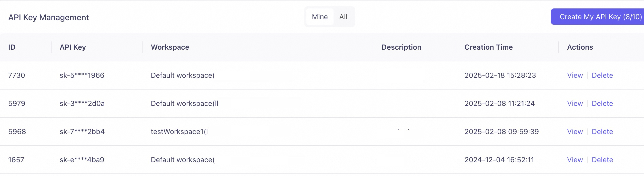View API key with ID 5968
This screenshot has height=176, width=644.
575,132
